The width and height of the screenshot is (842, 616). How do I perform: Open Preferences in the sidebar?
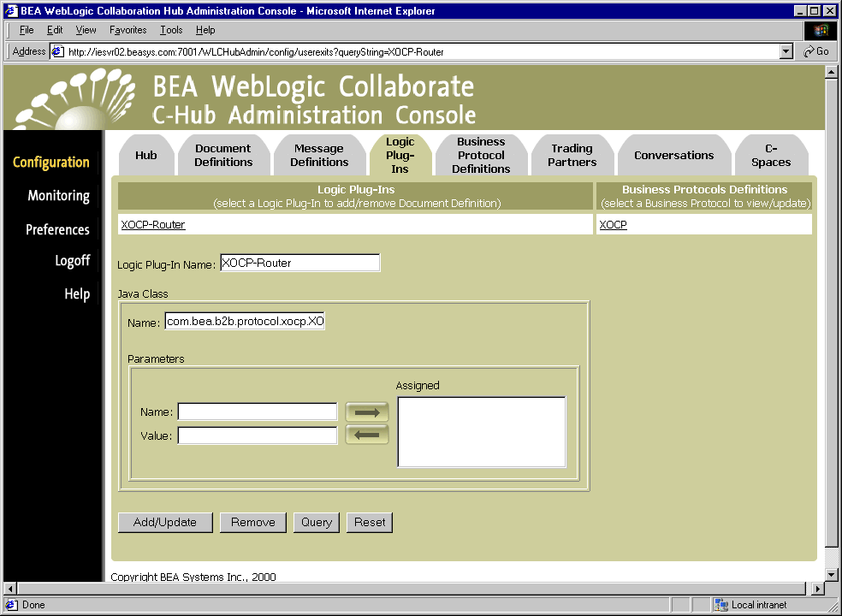click(x=57, y=229)
